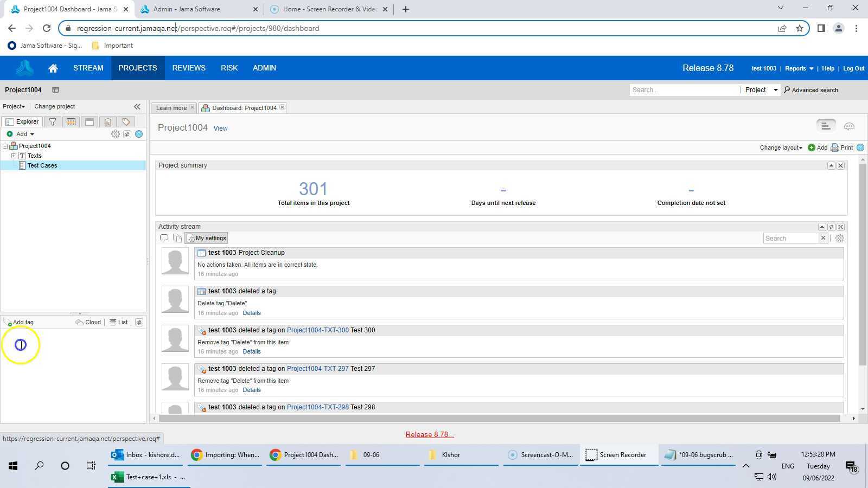868x488 pixels.
Task: Toggle the My settings filter in Activity stream
Action: point(207,238)
